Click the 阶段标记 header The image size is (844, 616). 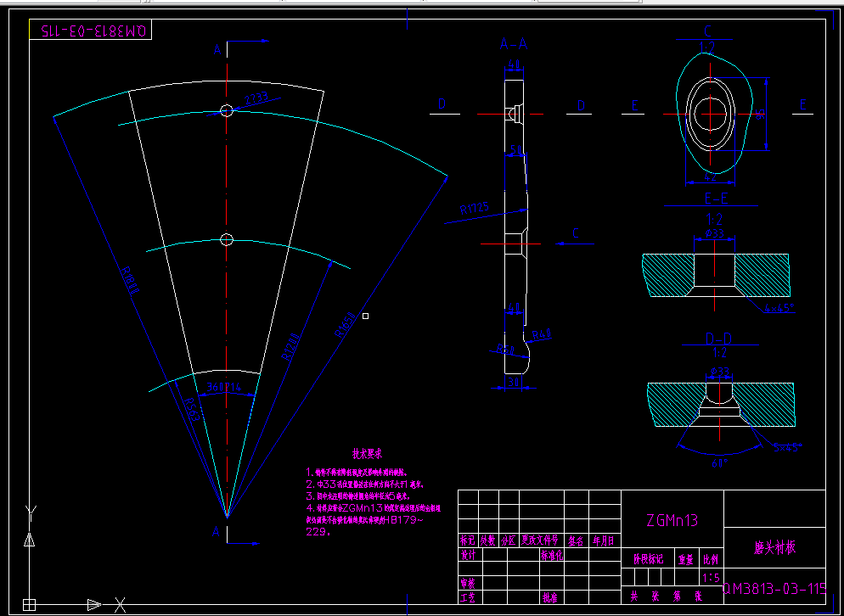coord(648,559)
